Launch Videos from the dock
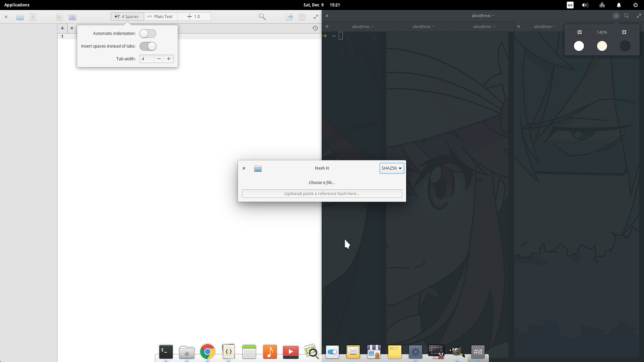 point(291,352)
